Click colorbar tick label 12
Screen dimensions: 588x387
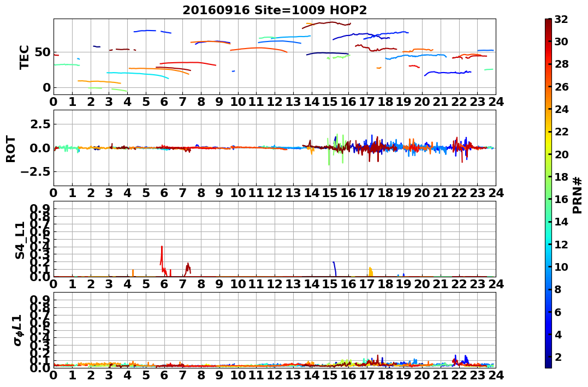[x=561, y=244]
